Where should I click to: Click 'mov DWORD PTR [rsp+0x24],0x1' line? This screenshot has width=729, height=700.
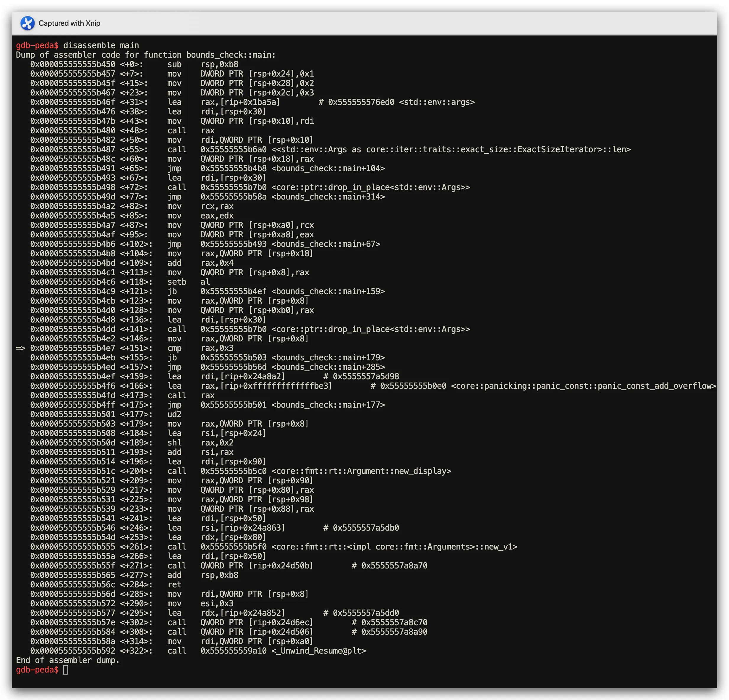pos(240,74)
